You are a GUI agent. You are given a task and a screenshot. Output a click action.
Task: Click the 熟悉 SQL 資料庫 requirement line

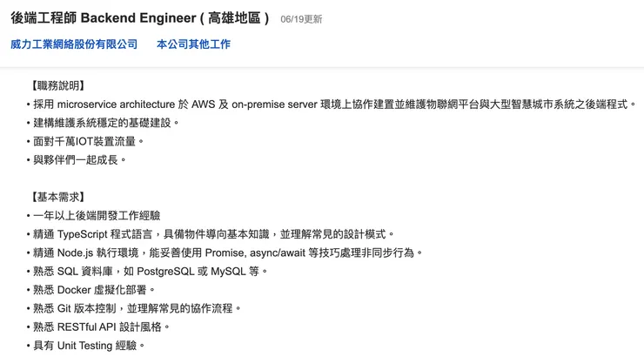pos(148,271)
